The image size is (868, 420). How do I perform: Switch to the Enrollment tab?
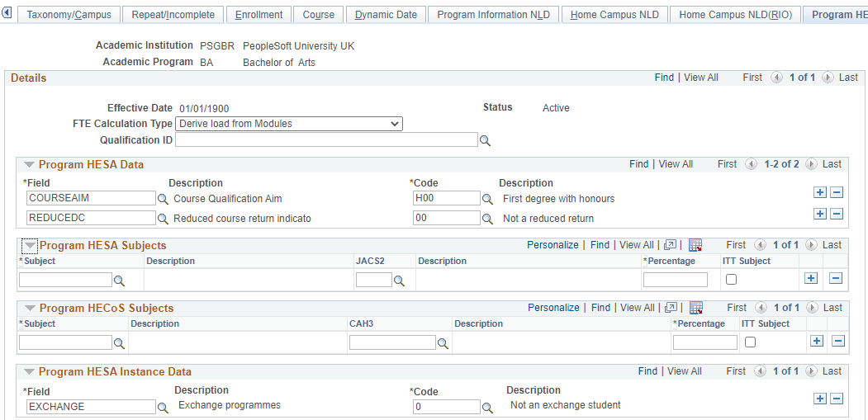[259, 15]
